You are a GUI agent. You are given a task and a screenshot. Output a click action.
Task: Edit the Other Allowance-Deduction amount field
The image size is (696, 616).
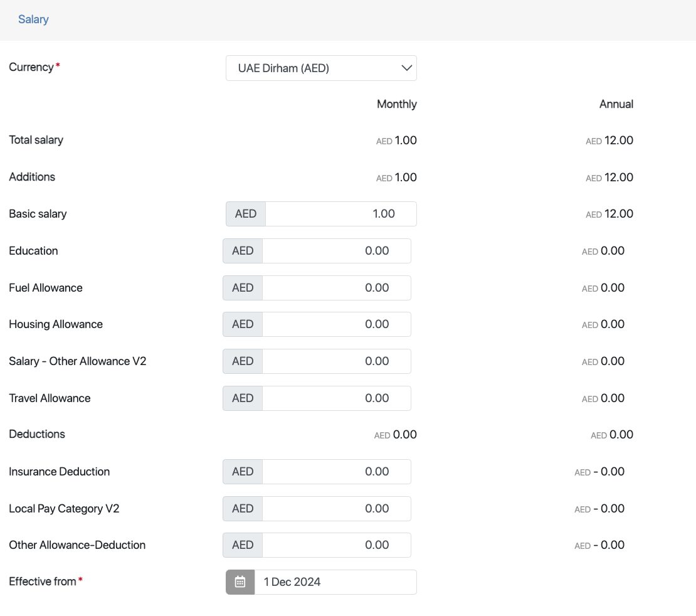336,545
